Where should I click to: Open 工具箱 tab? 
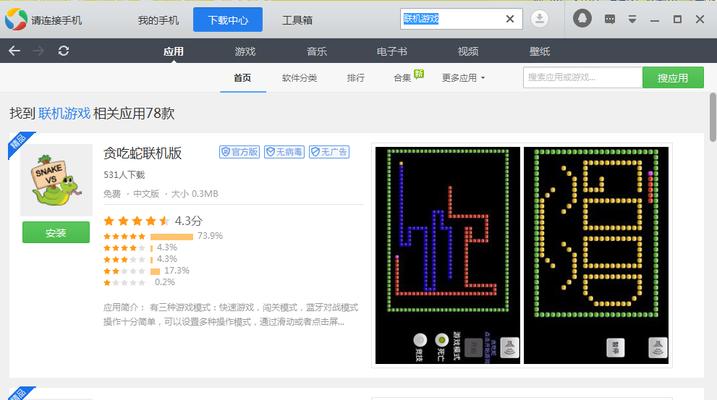[x=297, y=20]
